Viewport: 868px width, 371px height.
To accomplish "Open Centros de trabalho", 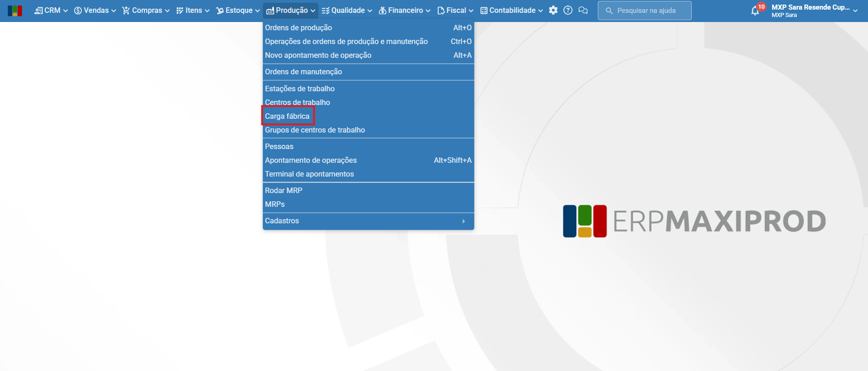I will coord(368,102).
